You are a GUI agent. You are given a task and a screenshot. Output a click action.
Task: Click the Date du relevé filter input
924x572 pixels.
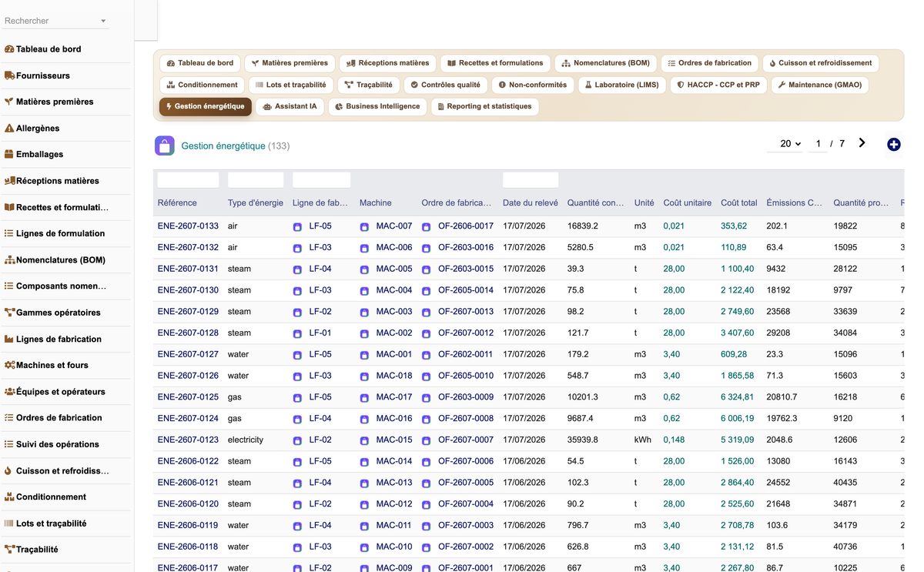click(531, 180)
